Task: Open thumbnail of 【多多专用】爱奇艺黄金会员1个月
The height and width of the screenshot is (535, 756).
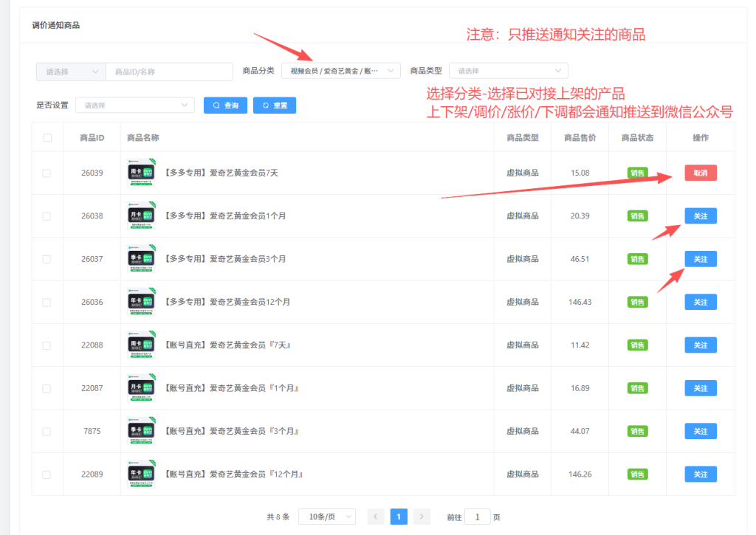Action: point(141,215)
